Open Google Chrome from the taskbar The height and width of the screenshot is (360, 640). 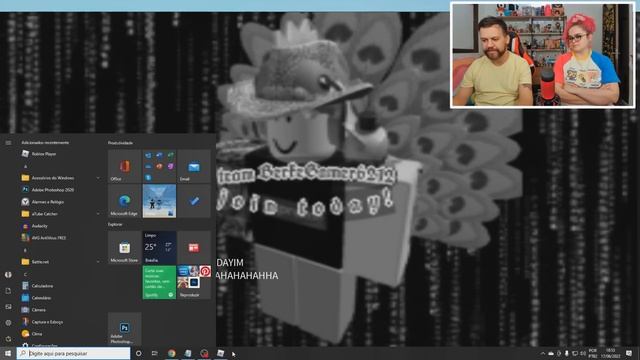click(171, 353)
